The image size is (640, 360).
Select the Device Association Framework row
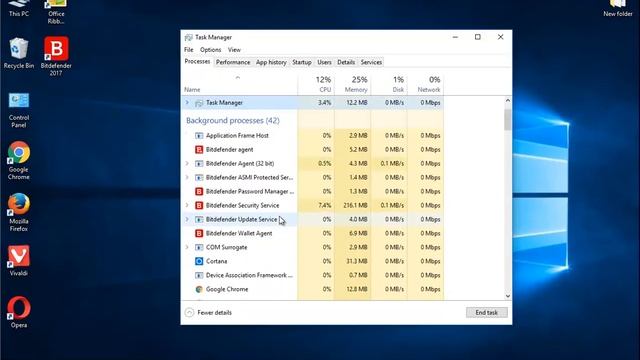click(313, 276)
